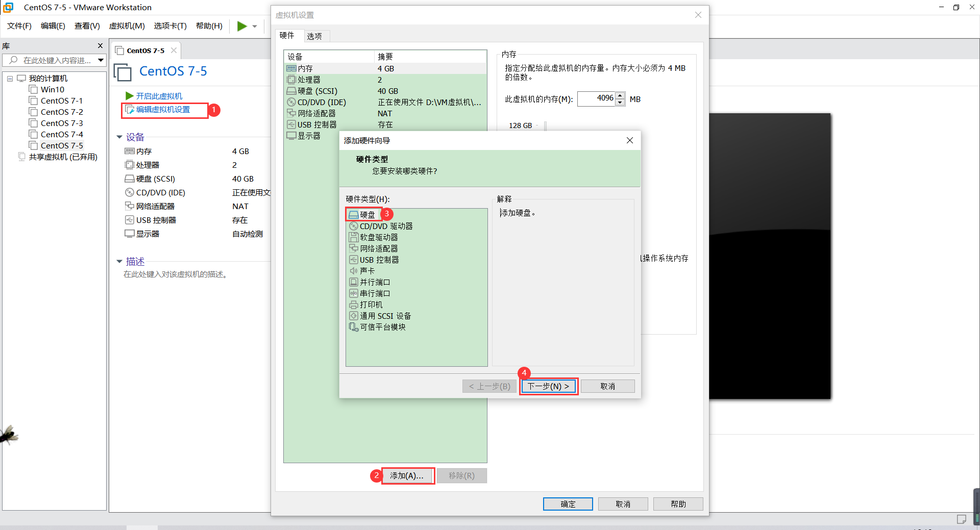Viewport: 980px width, 530px height.
Task: Select the CD/DVD 驱动器 icon in hardware types
Action: [x=354, y=226]
